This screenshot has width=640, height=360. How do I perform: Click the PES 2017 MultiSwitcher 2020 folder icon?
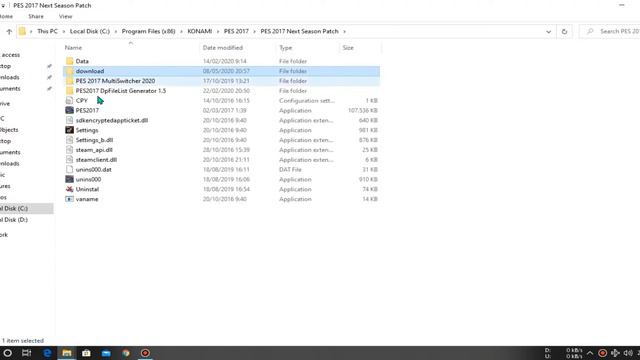click(69, 81)
